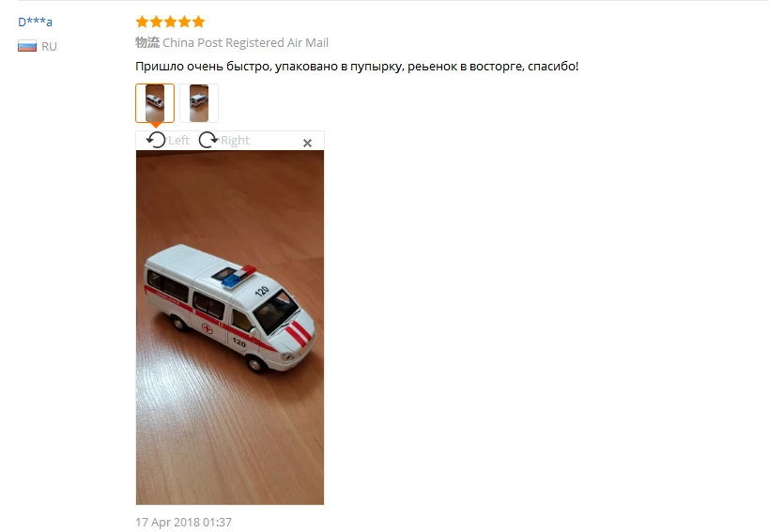This screenshot has height=532, width=769.
Task: Click the review date 17 Apr 2018
Action: 183,523
